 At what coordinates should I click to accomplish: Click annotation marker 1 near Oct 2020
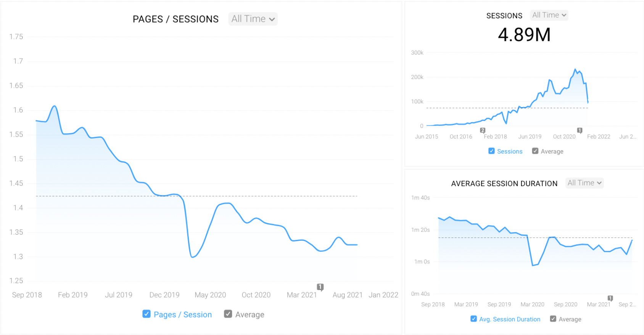pos(580,130)
